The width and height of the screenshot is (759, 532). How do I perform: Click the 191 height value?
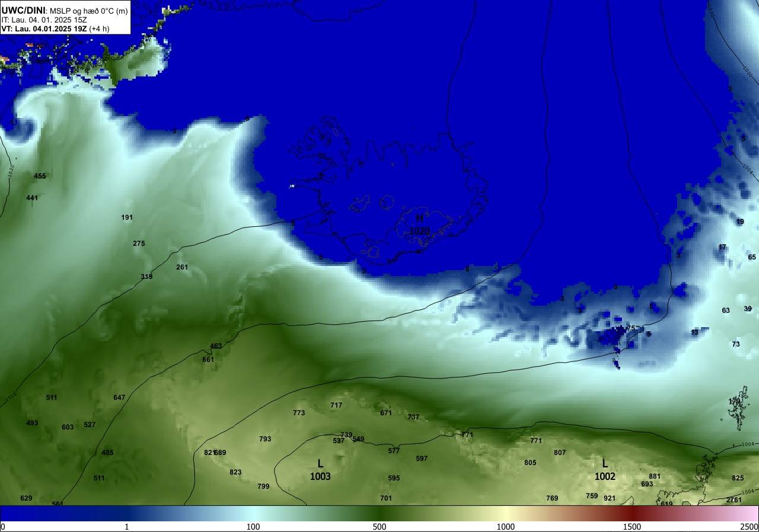point(127,217)
